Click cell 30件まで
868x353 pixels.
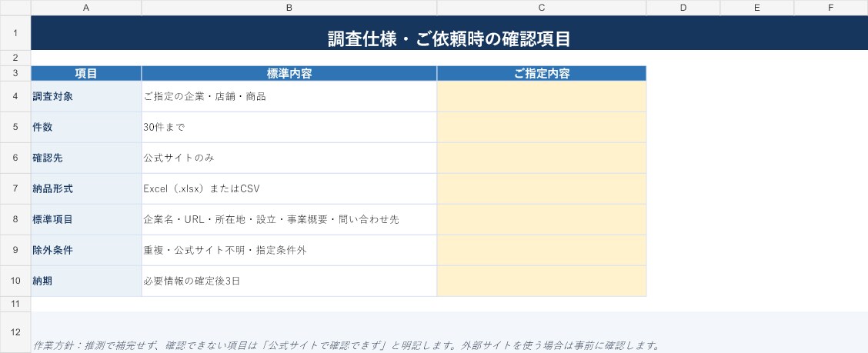(289, 127)
